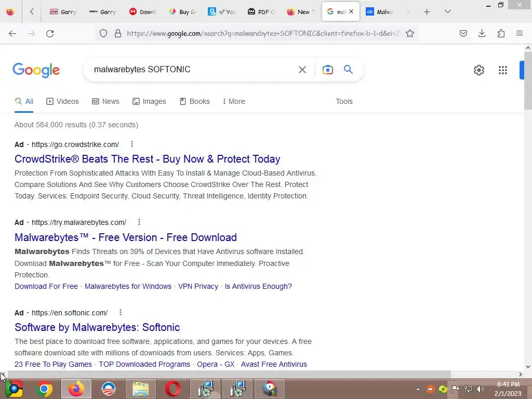Viewport: 532px width, 399px height.
Task: Show hidden system tray icons
Action: [418, 389]
